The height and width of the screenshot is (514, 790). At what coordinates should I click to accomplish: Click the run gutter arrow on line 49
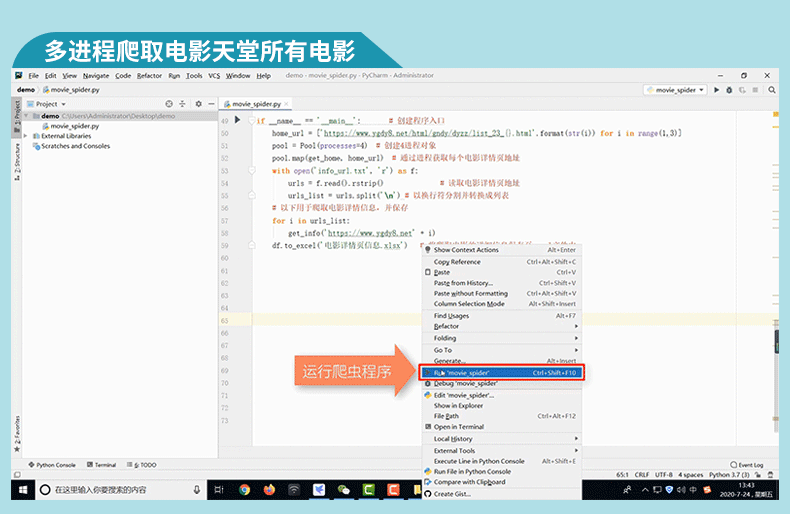[237, 120]
